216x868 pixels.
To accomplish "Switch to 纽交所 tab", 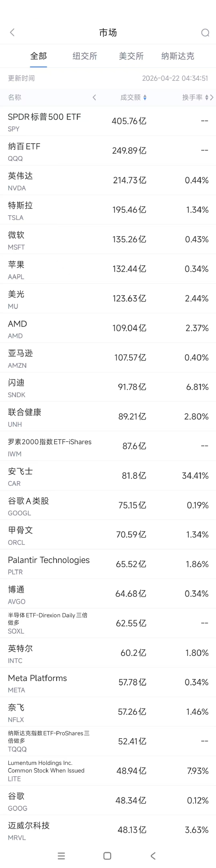I will click(85, 56).
